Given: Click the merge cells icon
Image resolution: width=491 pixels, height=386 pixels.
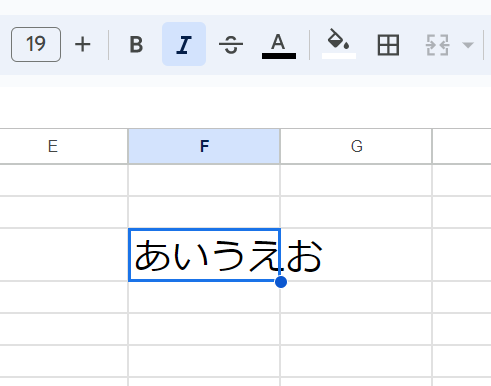Looking at the screenshot, I should point(438,45).
